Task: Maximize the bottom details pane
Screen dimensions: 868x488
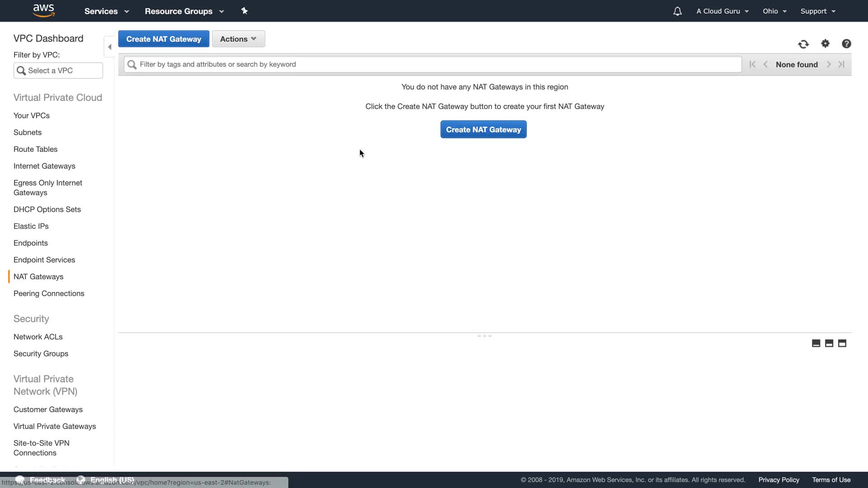Action: [842, 343]
